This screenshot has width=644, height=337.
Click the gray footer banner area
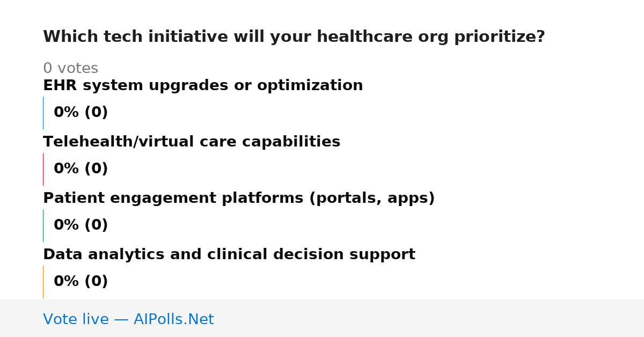click(x=322, y=318)
